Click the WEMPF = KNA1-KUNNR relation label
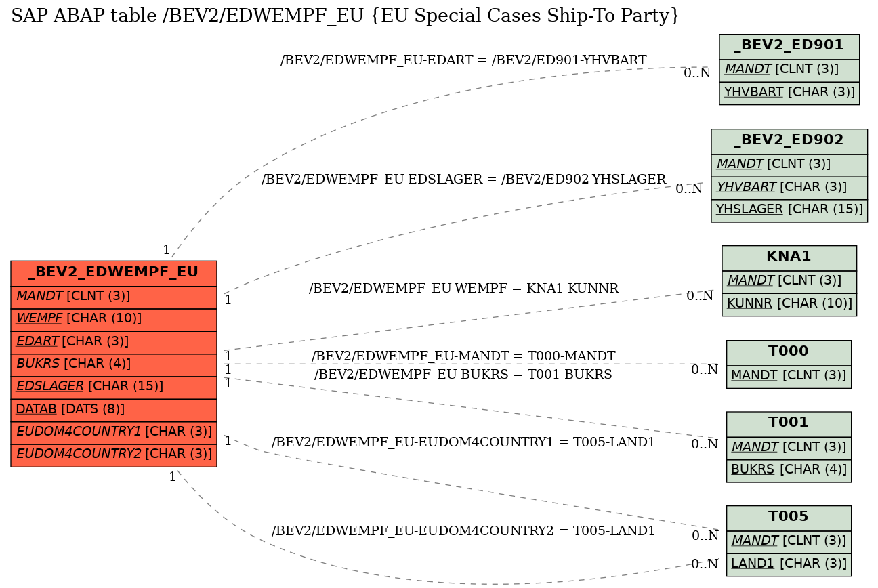The height and width of the screenshot is (588, 878). tap(463, 289)
